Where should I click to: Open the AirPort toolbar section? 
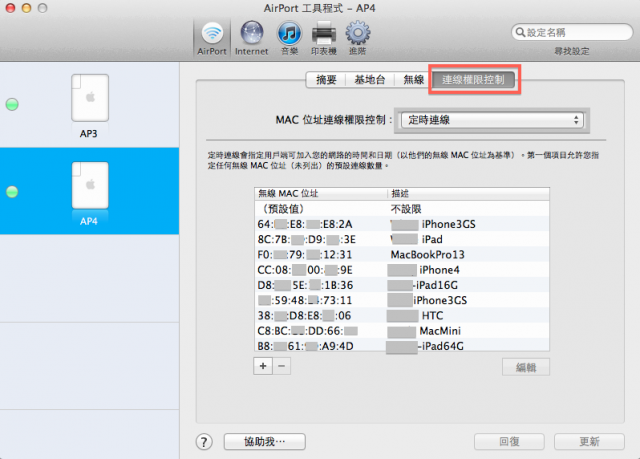tap(212, 39)
